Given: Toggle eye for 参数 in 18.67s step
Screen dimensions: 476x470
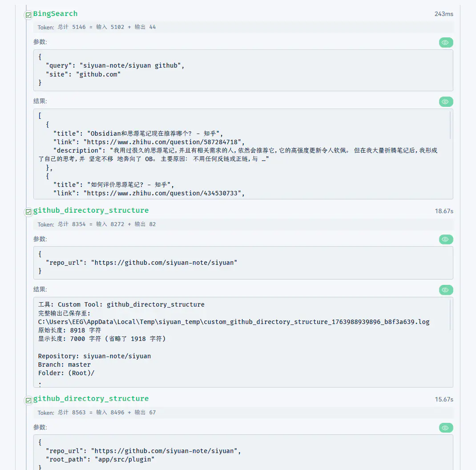Looking at the screenshot, I should coord(446,239).
